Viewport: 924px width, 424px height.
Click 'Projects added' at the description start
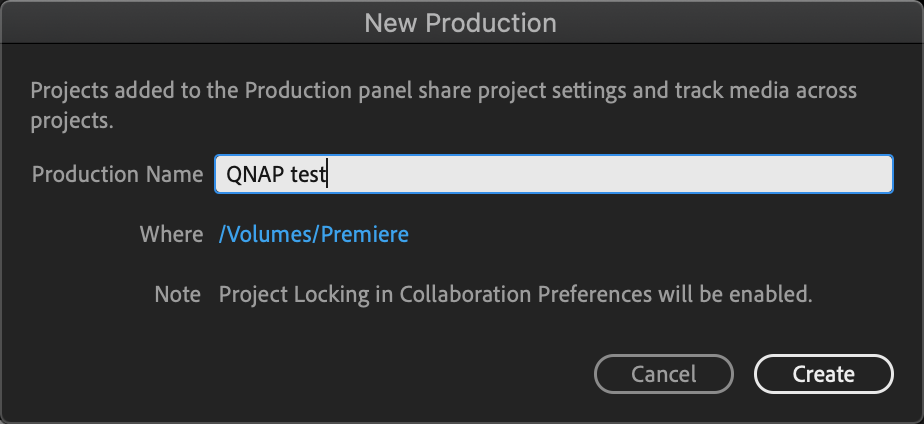[x=93, y=91]
